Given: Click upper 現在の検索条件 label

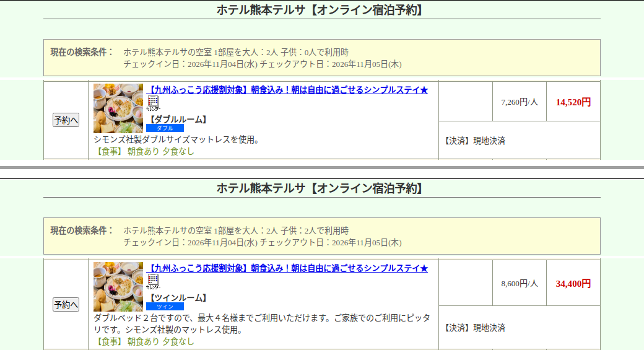Looking at the screenshot, I should (81, 52).
